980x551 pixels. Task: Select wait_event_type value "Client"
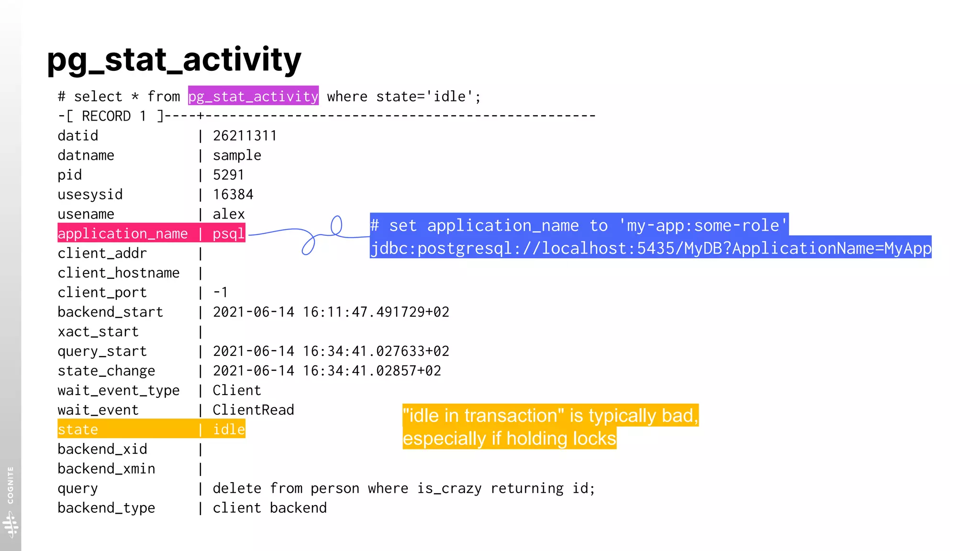[x=237, y=391]
